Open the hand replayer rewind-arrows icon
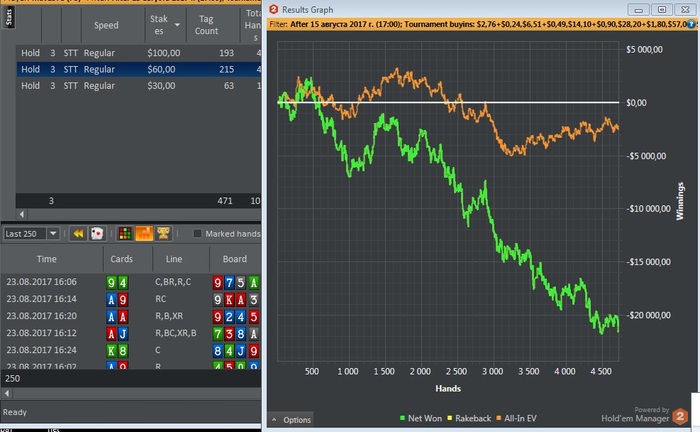This screenshot has width=700, height=432. click(x=78, y=233)
